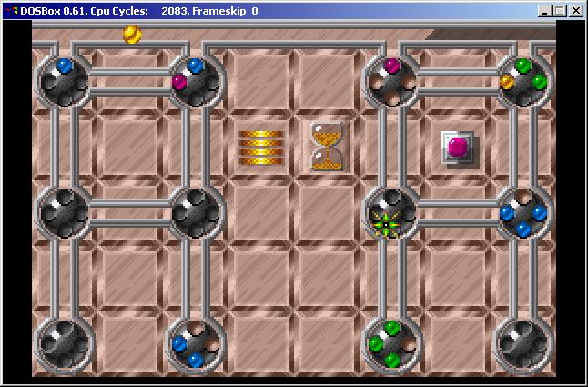The width and height of the screenshot is (588, 387).
Task: Click the top green marble in the top-right wheel
Action: coord(523,66)
